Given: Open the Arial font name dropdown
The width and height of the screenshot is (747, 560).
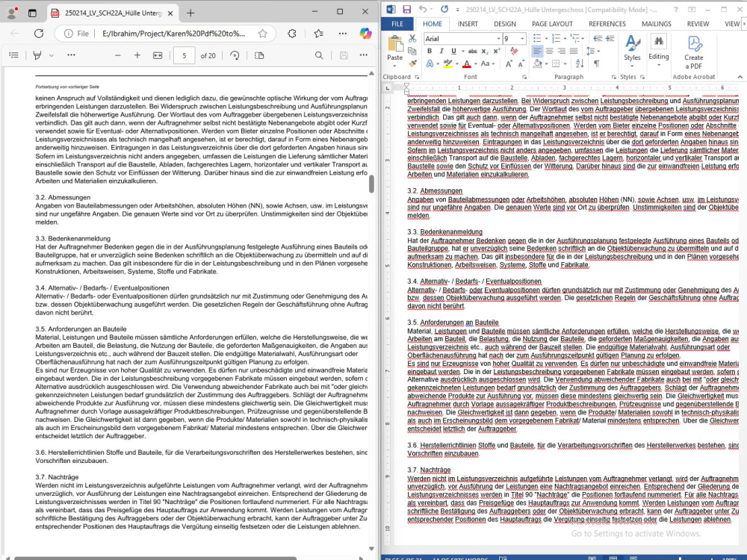Looking at the screenshot, I should coord(498,39).
